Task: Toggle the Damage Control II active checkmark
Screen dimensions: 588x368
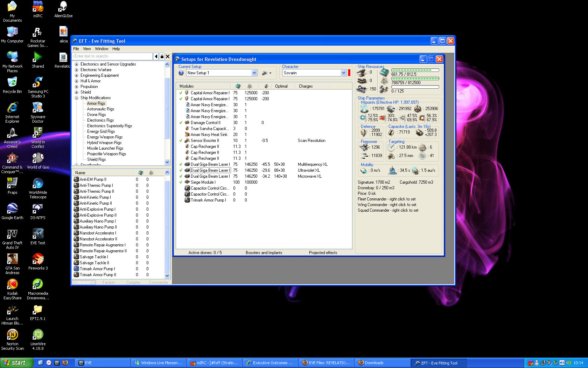Action: [x=181, y=123]
